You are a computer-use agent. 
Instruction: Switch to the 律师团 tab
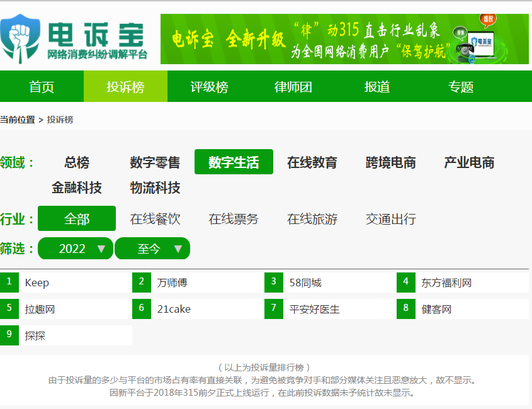click(x=293, y=87)
